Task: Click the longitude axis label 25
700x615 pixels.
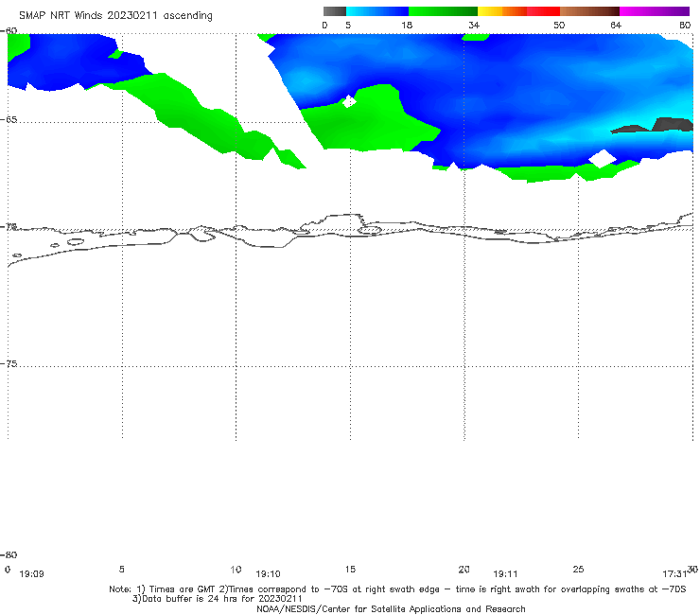Action: point(578,570)
